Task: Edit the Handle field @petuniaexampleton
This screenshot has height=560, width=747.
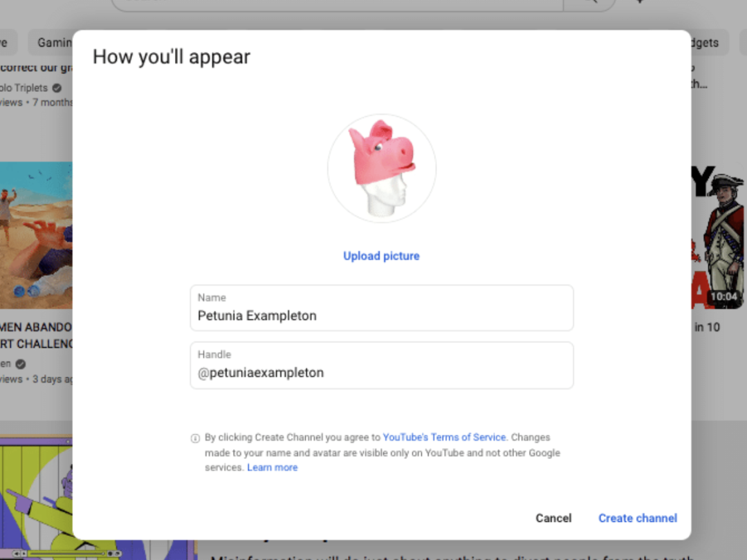Action: point(382,365)
